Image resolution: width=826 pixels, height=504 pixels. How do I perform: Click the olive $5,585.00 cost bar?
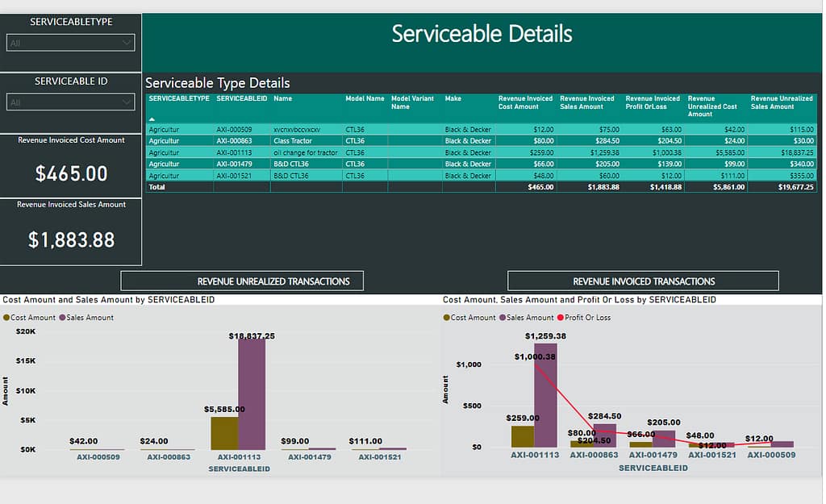click(x=224, y=433)
